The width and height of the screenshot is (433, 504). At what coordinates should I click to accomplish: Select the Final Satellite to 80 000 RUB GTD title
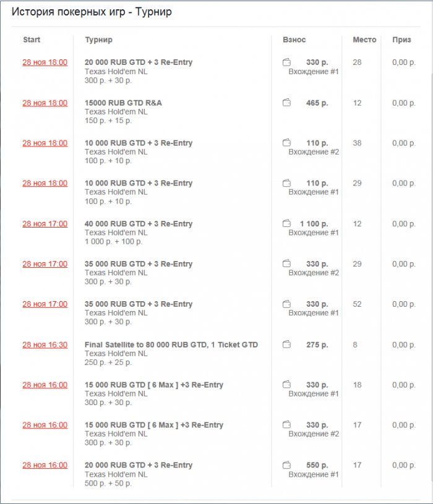tap(171, 344)
